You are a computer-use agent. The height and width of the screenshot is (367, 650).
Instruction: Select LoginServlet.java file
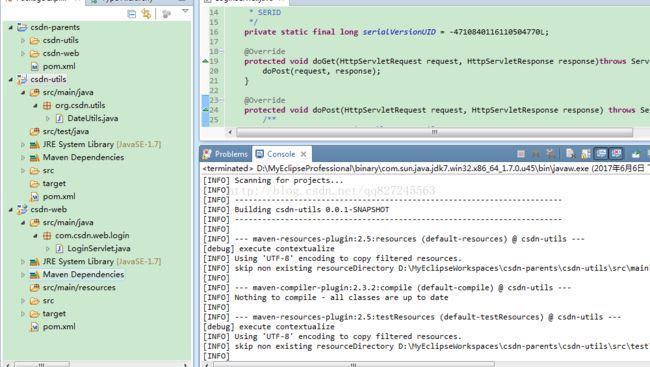coord(99,248)
